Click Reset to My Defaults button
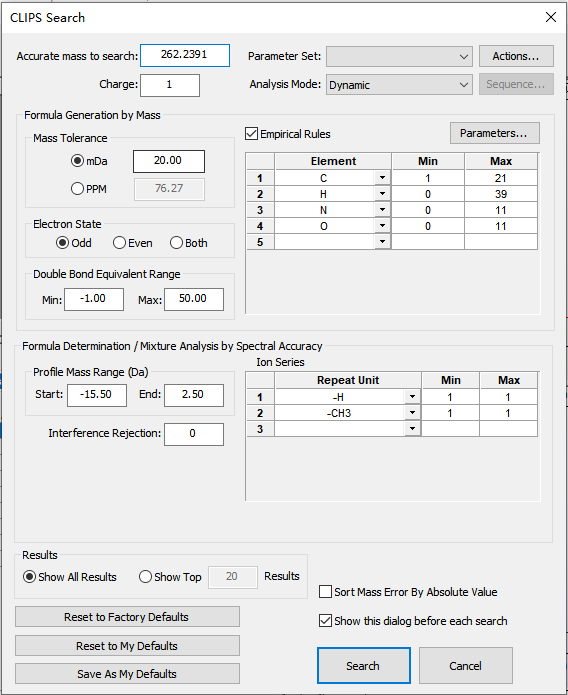Screen dimensions: 568x695 tap(127, 646)
